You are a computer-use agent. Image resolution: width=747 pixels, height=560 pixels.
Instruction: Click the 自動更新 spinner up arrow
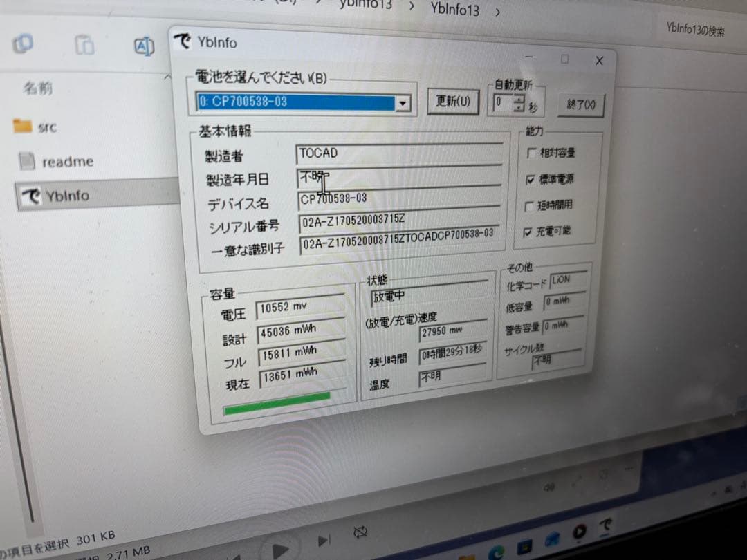(518, 100)
